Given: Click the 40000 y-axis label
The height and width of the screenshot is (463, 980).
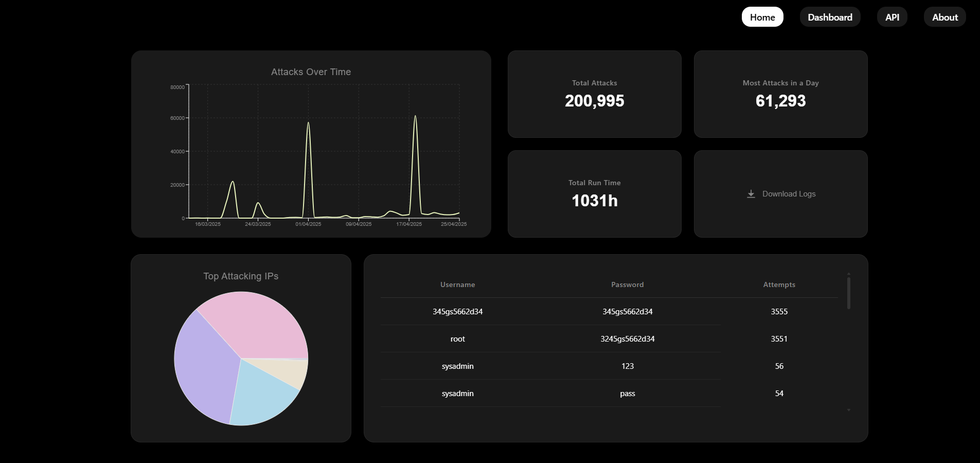Looking at the screenshot, I should 177,151.
